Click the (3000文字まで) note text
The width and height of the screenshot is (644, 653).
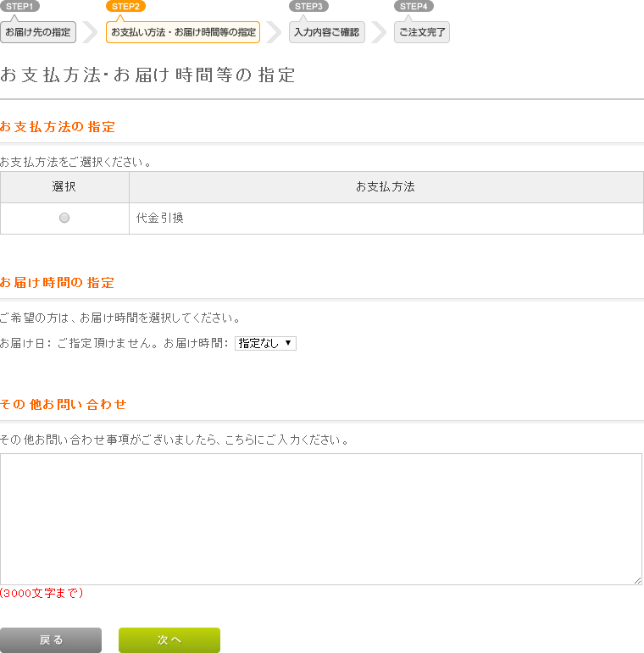click(x=42, y=593)
